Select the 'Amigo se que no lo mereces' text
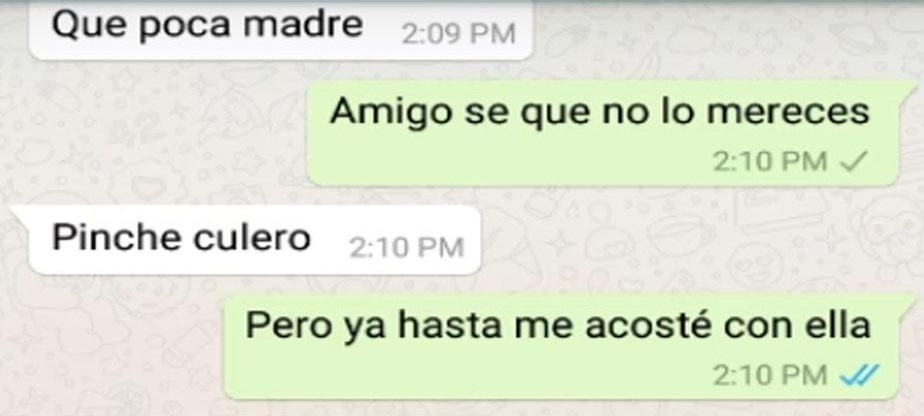The height and width of the screenshot is (416, 924). coord(600,112)
